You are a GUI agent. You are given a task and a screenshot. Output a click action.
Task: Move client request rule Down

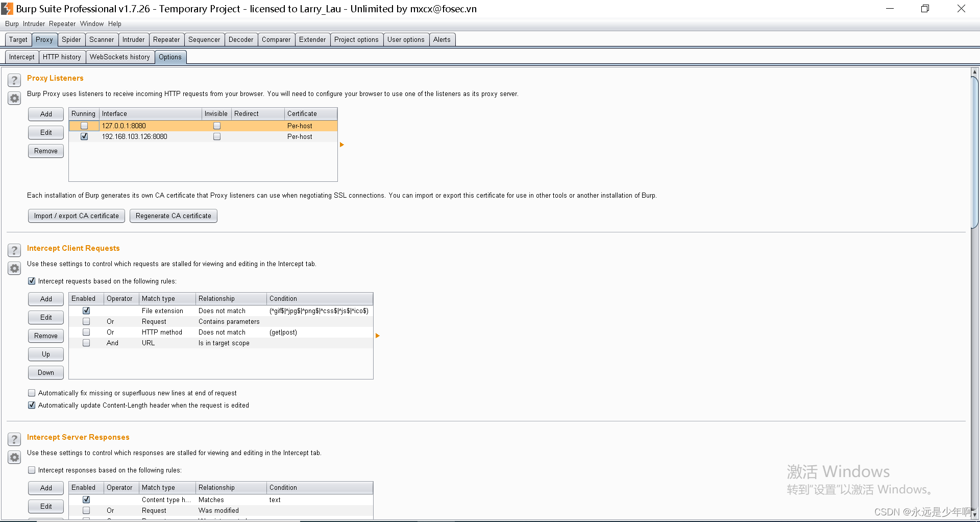[46, 372]
